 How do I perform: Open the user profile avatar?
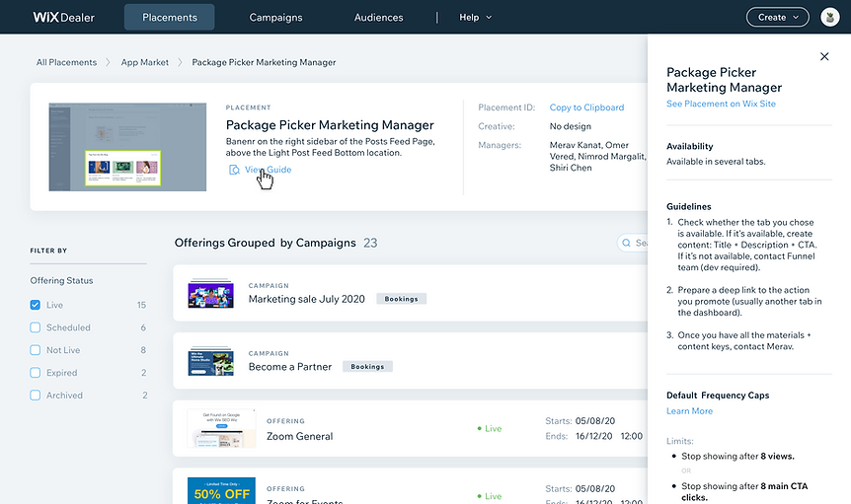[830, 18]
